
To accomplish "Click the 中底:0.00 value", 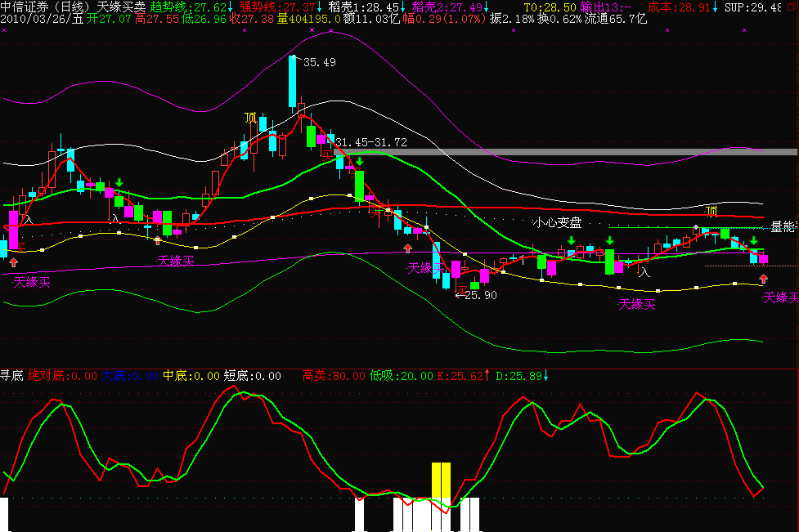I will 191,376.
